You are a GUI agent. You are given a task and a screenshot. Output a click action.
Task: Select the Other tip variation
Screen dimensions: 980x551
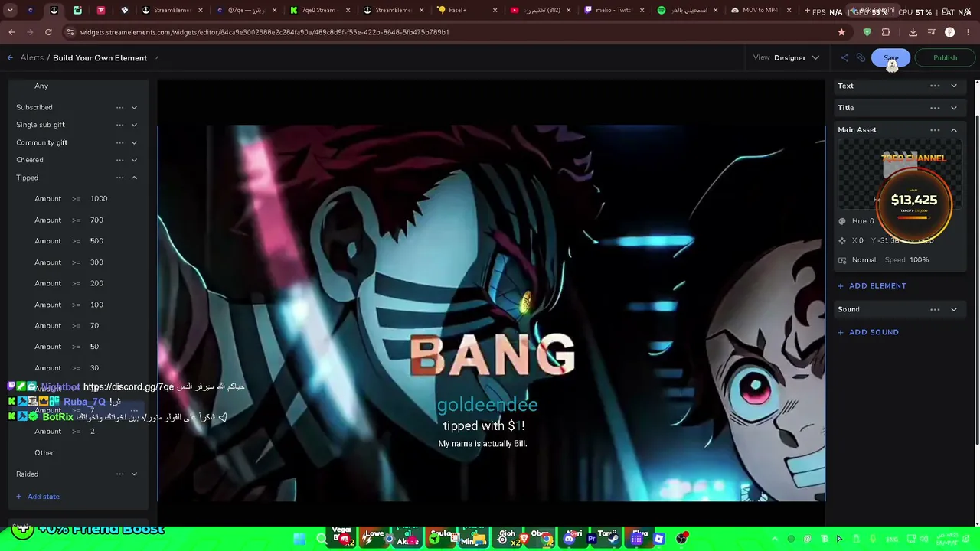tap(44, 453)
